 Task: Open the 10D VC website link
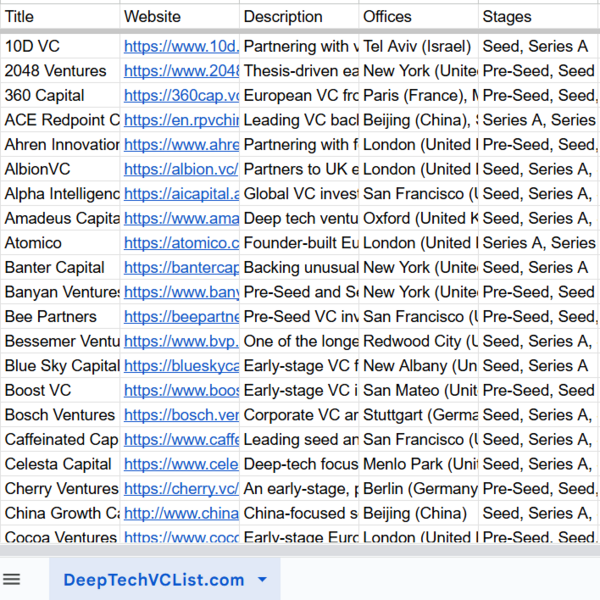[181, 46]
